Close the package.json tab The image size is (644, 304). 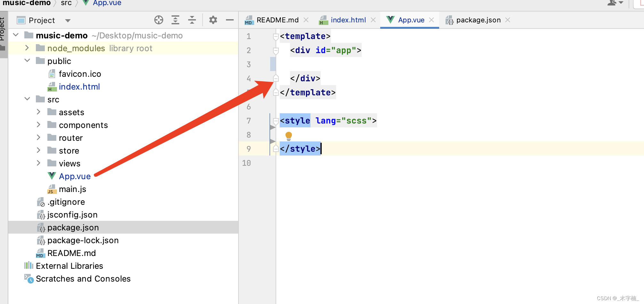point(508,20)
